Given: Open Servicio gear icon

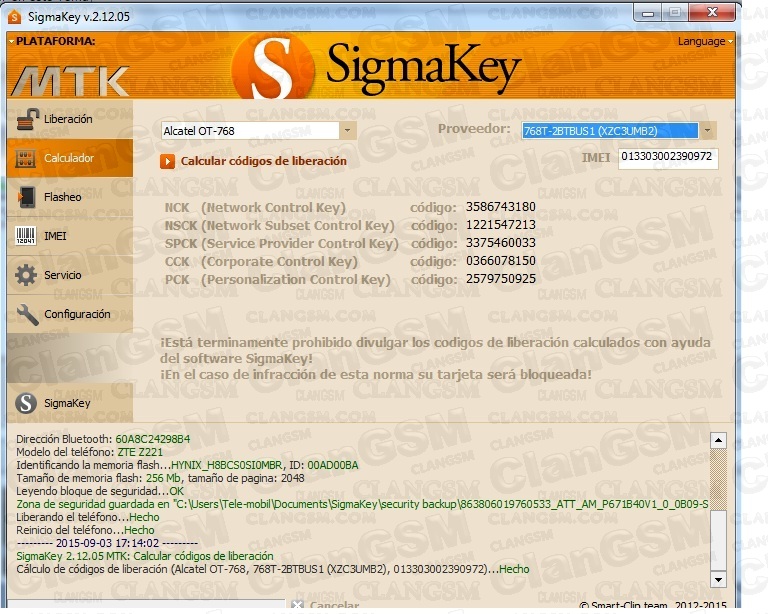Looking at the screenshot, I should [27, 275].
